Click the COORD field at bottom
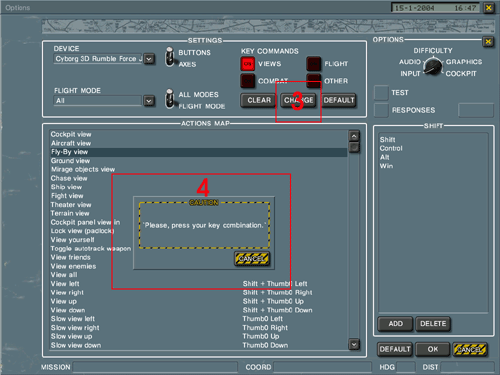500x375 pixels. pos(322,367)
